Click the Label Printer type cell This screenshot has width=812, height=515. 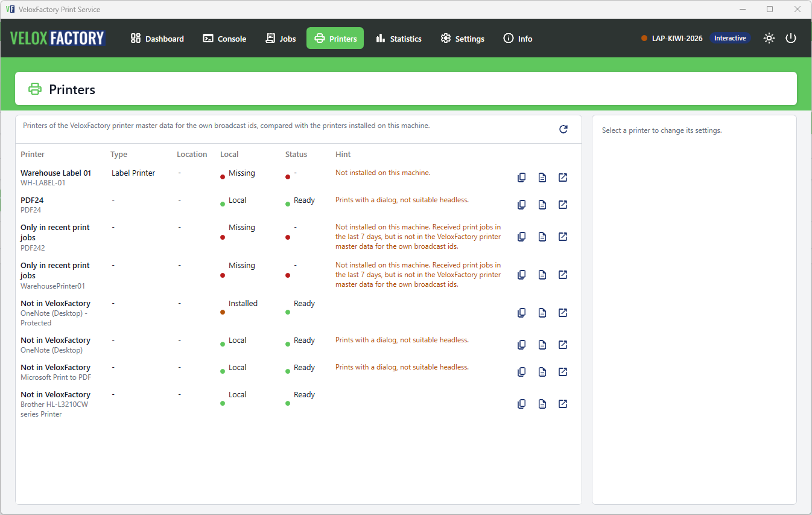coord(133,173)
